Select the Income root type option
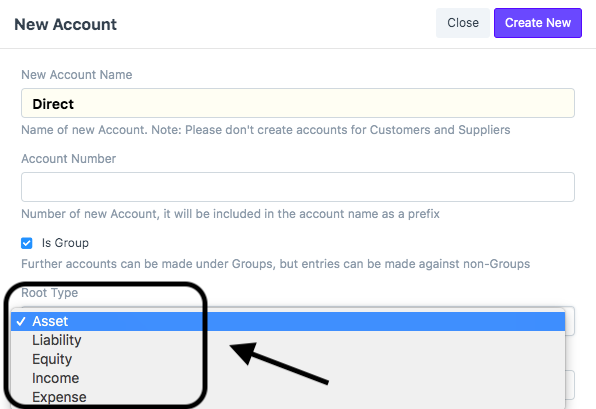This screenshot has height=409, width=596. 288,378
